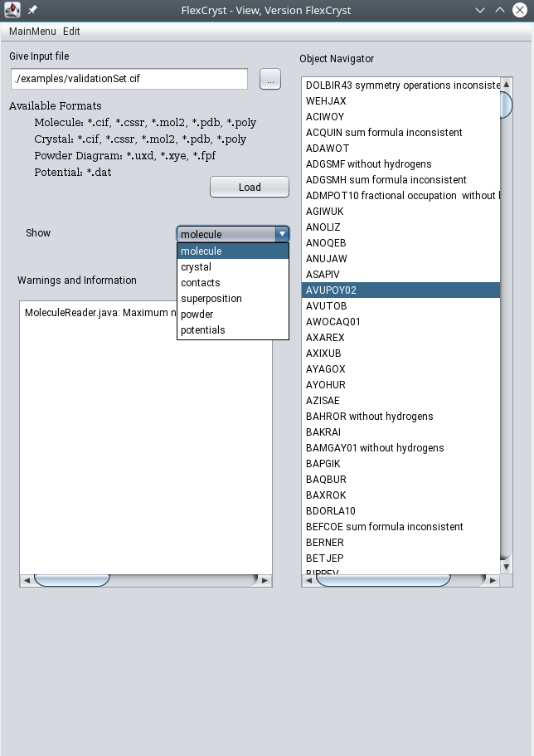Screen dimensions: 534x756
Task: Select 'superposition' in the dropdown list
Action: pos(233,299)
